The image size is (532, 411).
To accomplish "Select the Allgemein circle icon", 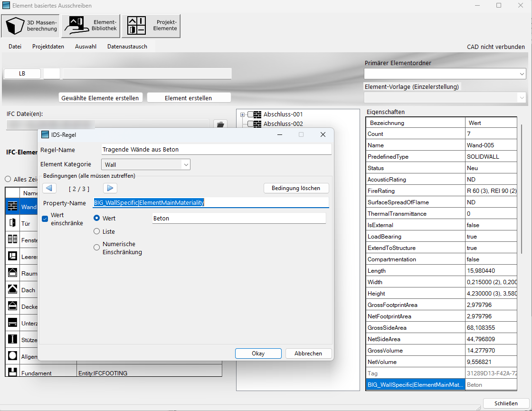I will click(x=12, y=356).
